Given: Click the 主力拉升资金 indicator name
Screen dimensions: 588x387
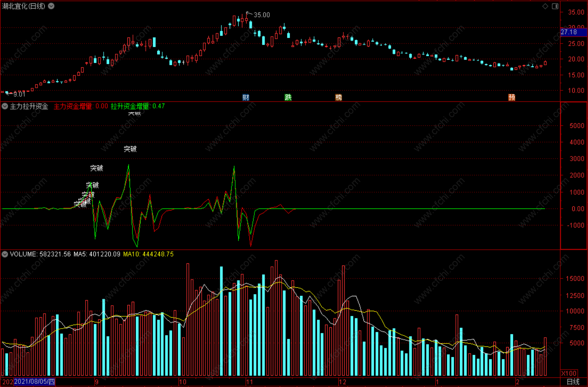Looking at the screenshot, I should click(29, 106).
